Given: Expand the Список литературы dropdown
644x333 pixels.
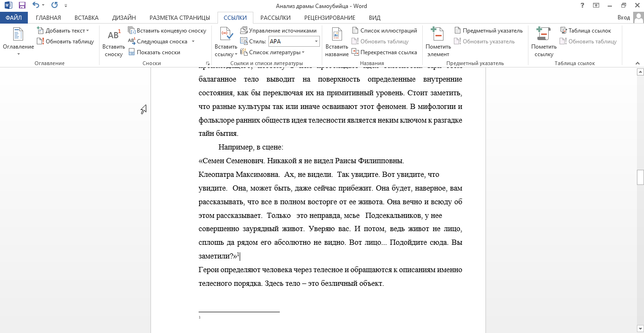Looking at the screenshot, I should tap(303, 52).
